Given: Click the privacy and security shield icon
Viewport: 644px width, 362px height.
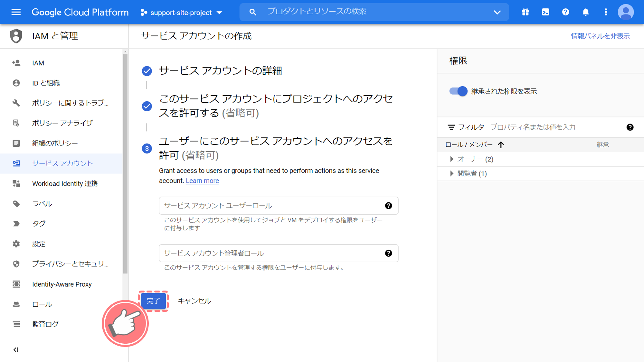Looking at the screenshot, I should 16,264.
